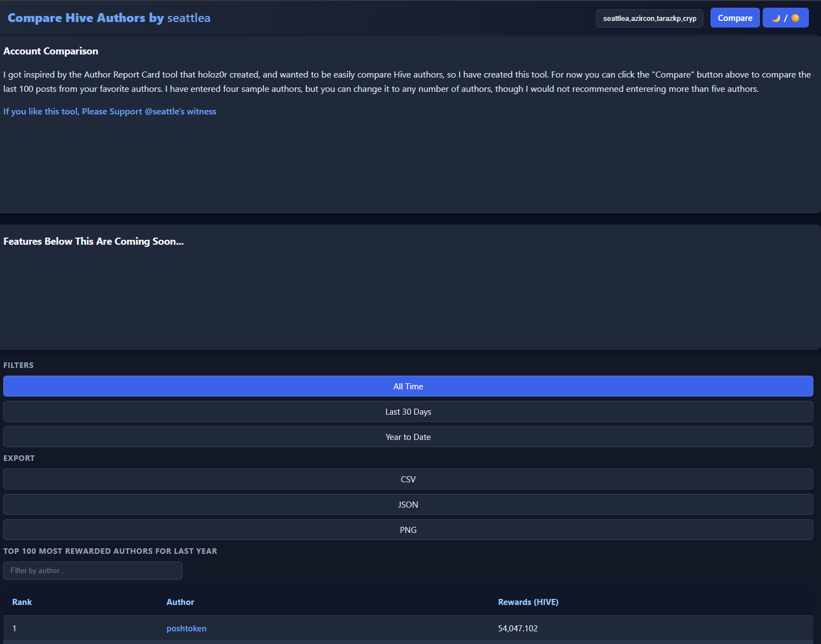The width and height of the screenshot is (821, 644).
Task: Click the blue Compare button
Action: (x=735, y=18)
